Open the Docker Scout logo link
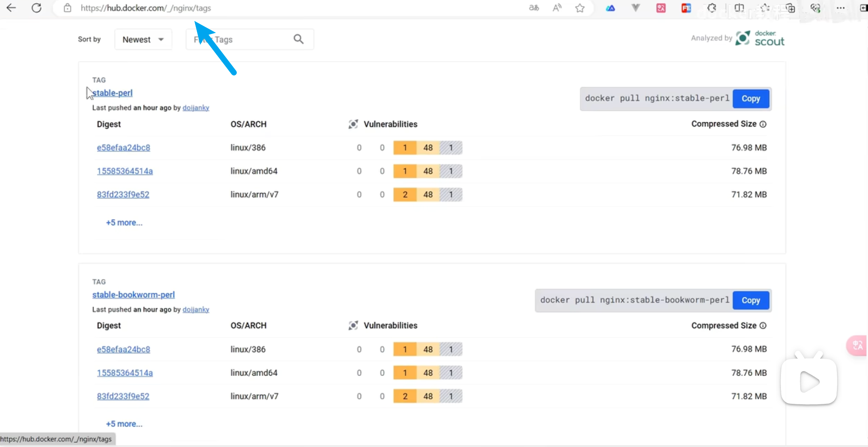This screenshot has height=447, width=868. pyautogui.click(x=760, y=38)
